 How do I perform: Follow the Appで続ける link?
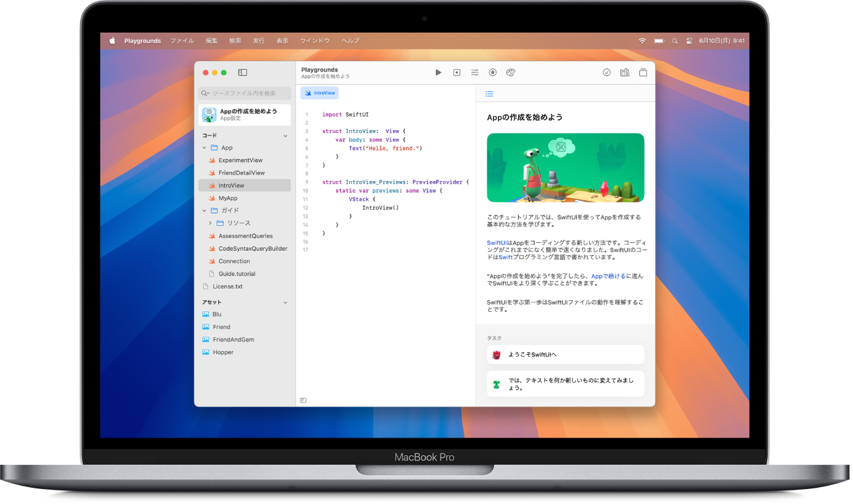(608, 276)
